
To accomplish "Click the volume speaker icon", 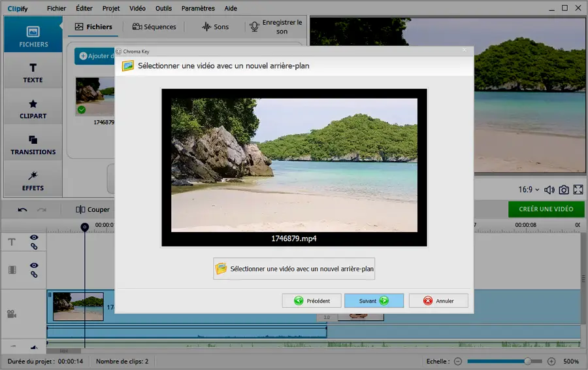I will [x=549, y=190].
